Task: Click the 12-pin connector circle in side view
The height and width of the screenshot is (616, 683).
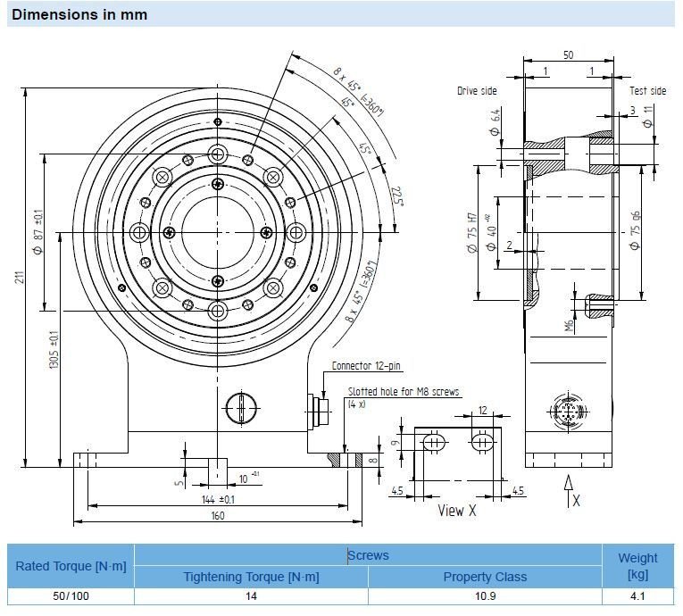Action: (x=569, y=412)
